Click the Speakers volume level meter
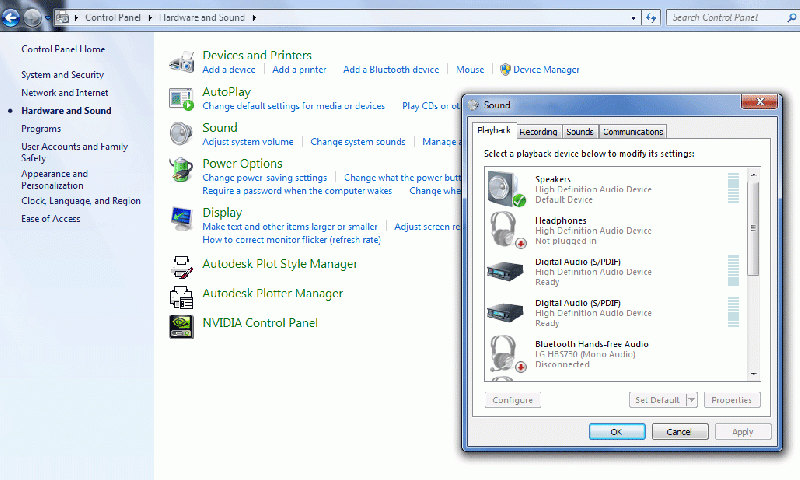 coord(733,188)
